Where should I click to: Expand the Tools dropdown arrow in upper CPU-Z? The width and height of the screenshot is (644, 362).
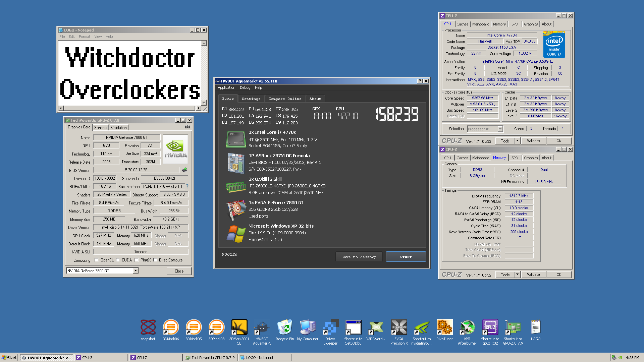pos(517,141)
